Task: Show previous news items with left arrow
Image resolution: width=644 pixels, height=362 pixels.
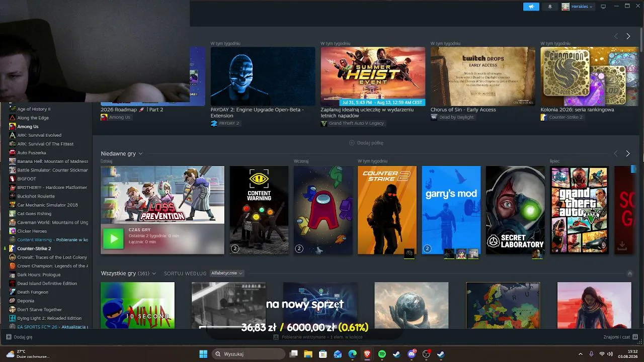Action: (616, 36)
